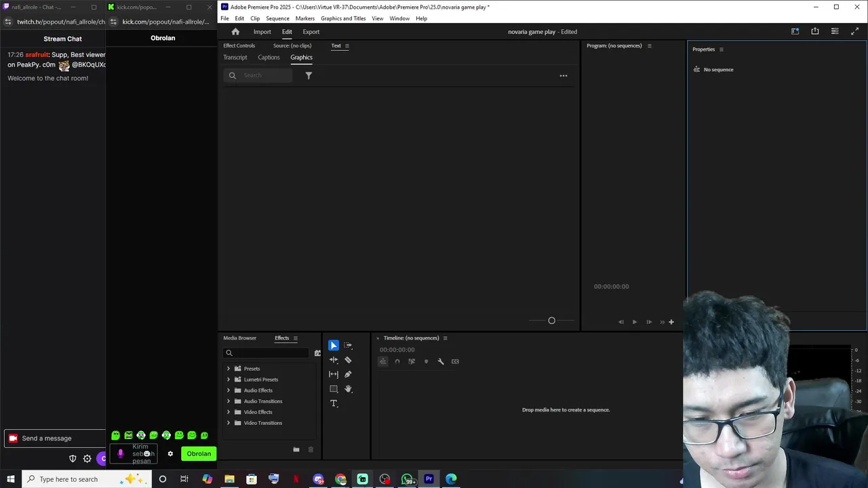868x488 pixels.
Task: Open Premiere Pro in the taskbar
Action: pos(429,479)
